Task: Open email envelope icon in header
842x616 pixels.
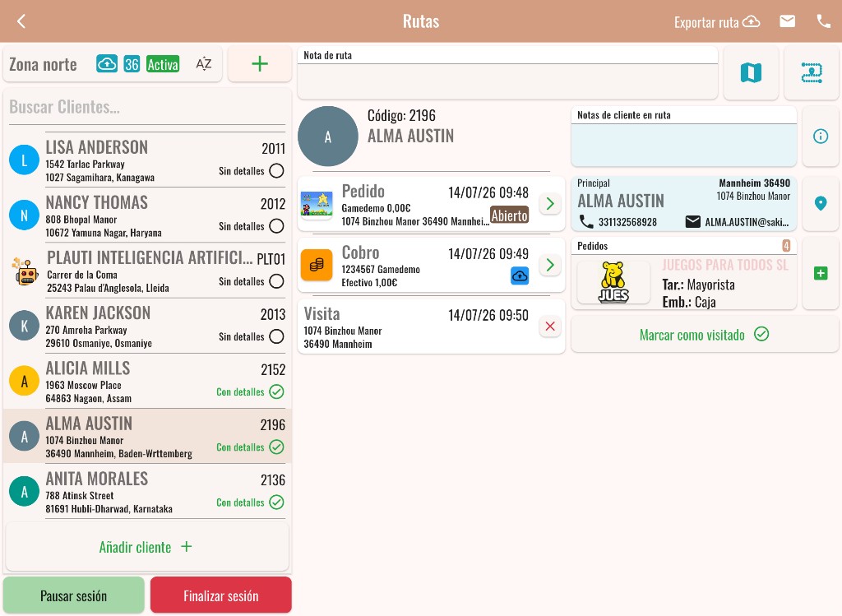Action: click(x=787, y=21)
